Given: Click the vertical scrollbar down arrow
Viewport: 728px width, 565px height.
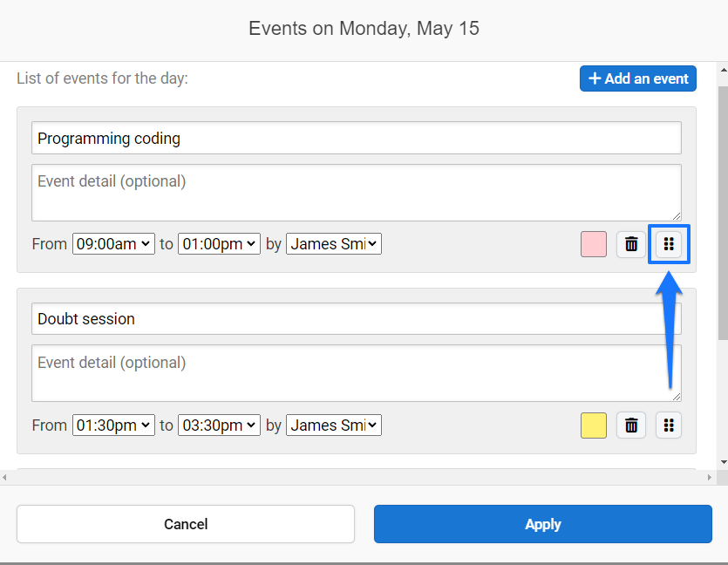Looking at the screenshot, I should [x=724, y=462].
